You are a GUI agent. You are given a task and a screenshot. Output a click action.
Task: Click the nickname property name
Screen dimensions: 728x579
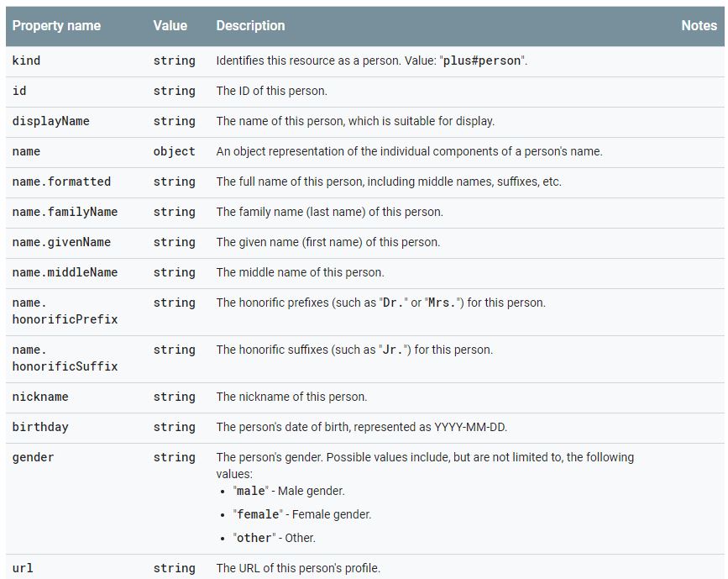point(40,397)
